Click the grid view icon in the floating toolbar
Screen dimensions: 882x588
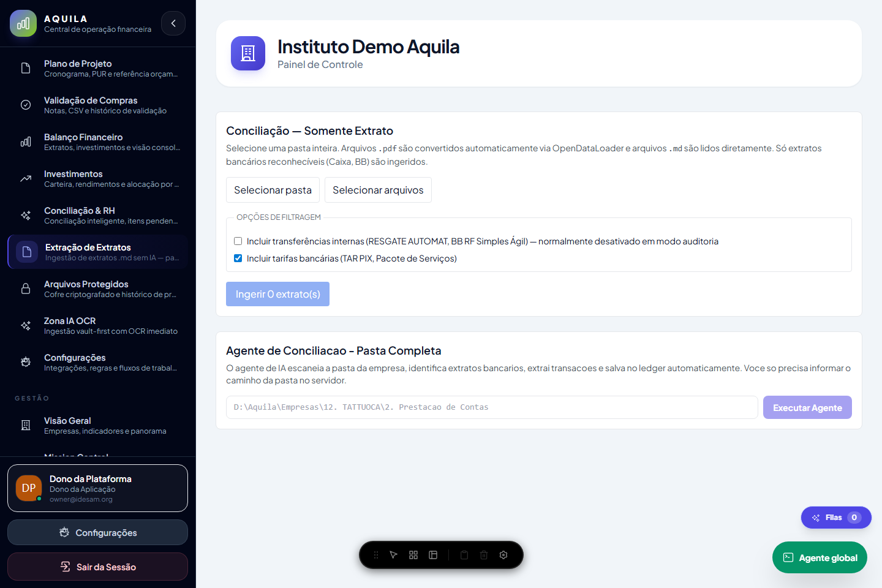tap(413, 555)
